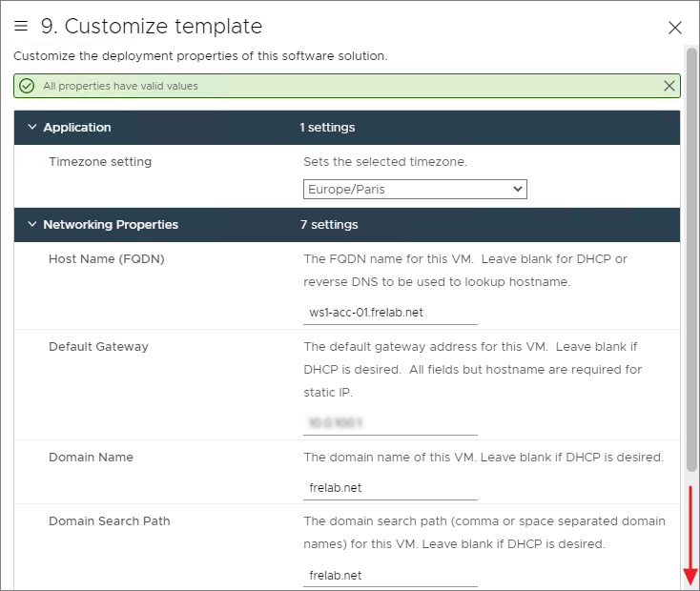Image resolution: width=700 pixels, height=591 pixels.
Task: Collapse the Networking Properties chevron
Action: 31,225
